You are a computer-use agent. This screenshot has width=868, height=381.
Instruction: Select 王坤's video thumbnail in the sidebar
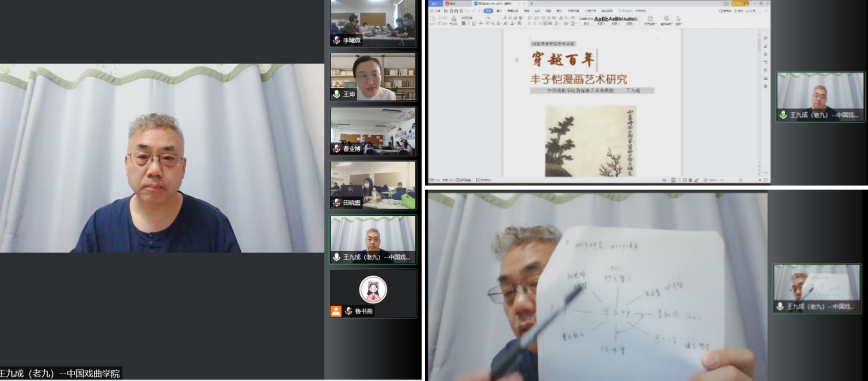[373, 76]
